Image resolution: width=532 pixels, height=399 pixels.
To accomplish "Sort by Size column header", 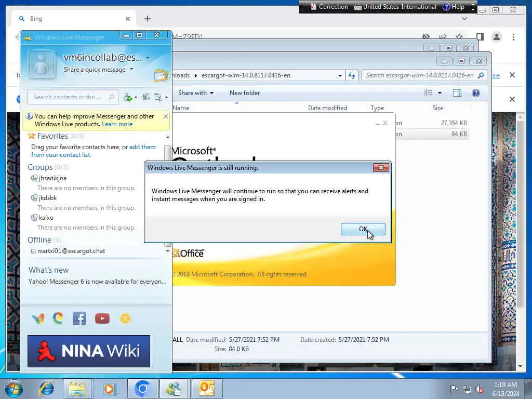I will point(437,108).
